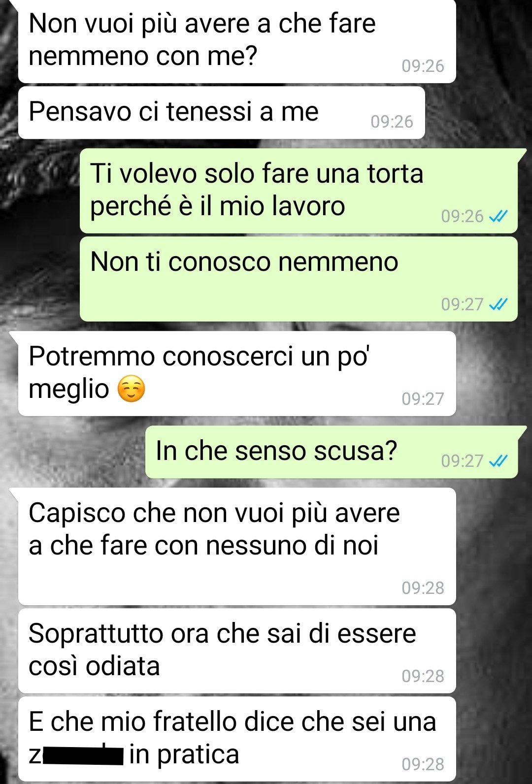Tap the blue read-receipt checkmarks at 09:26
The width and height of the screenshot is (532, 784).
coord(498,216)
